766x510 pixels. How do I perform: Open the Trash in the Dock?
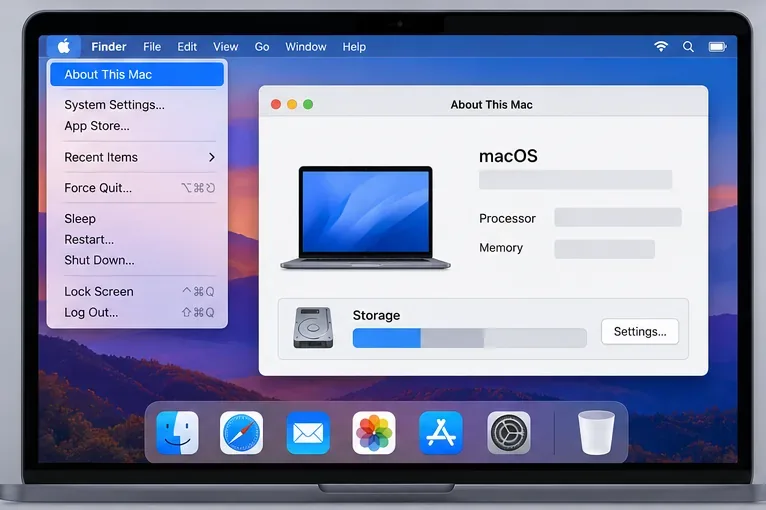click(x=596, y=433)
